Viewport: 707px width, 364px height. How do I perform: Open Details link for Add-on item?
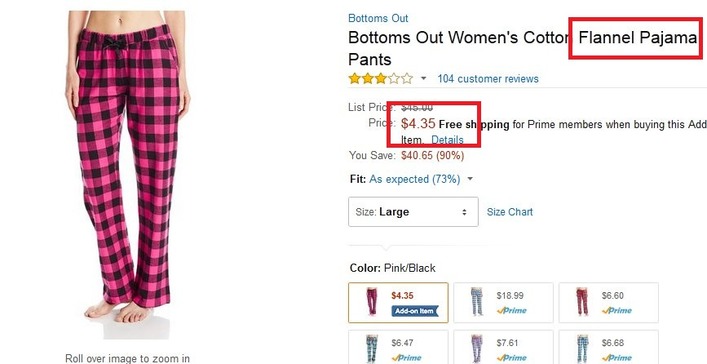pos(447,140)
